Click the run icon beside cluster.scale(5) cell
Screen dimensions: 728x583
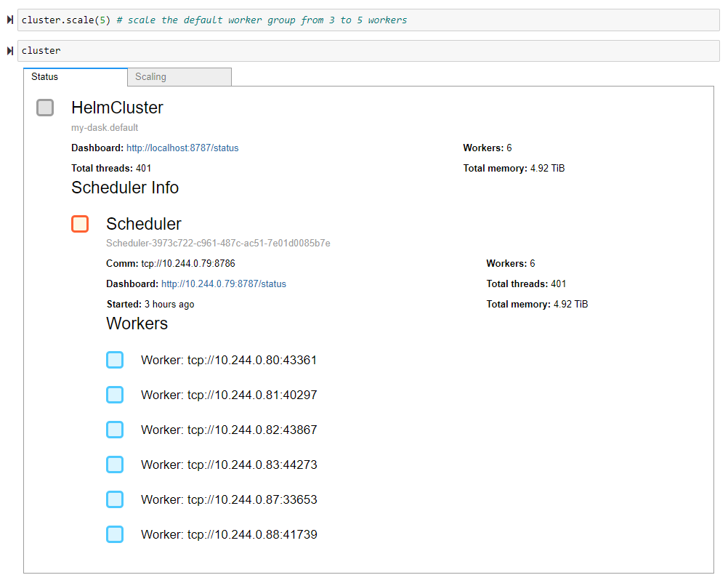point(10,20)
